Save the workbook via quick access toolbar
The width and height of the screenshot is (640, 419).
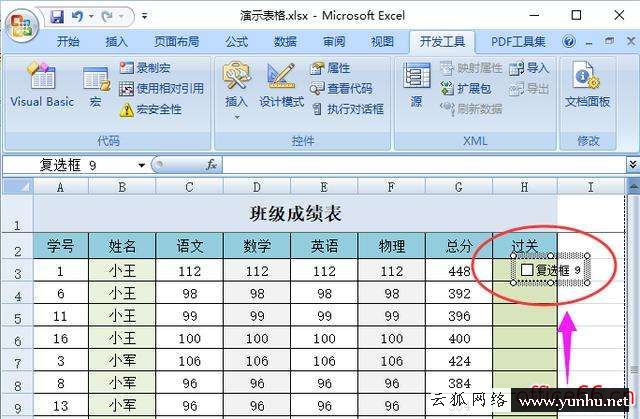coord(57,17)
